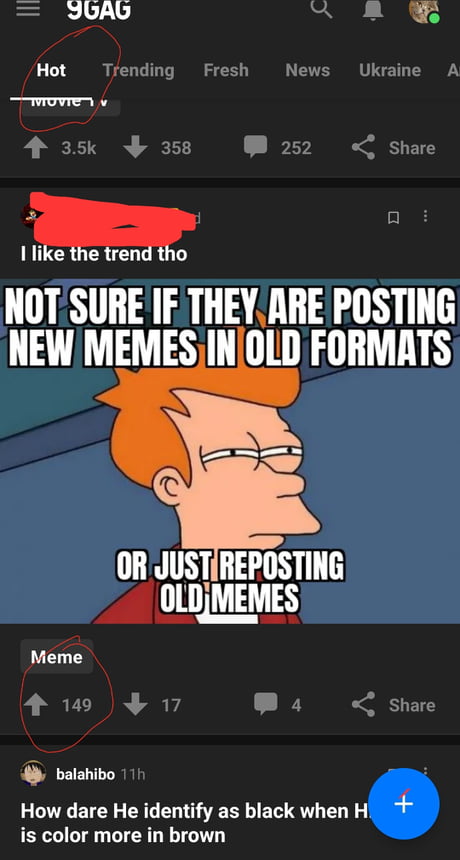Select the Meme tag chip
The image size is (460, 860).
tap(56, 657)
